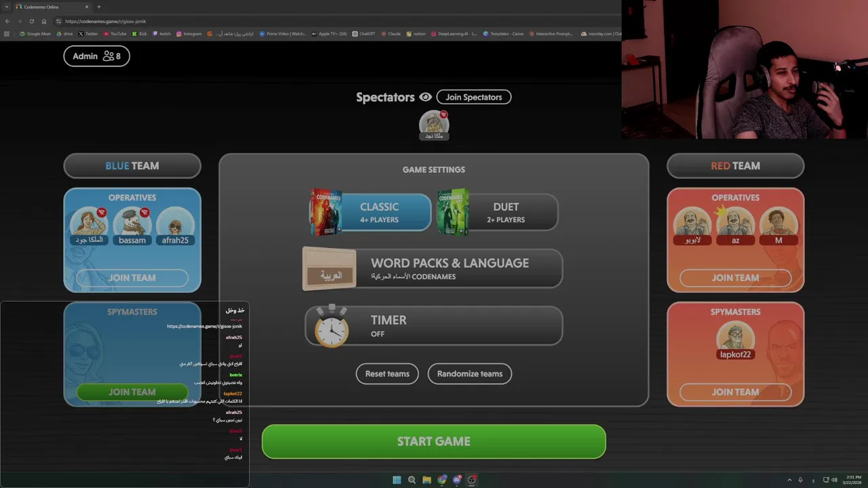This screenshot has width=868, height=488.
Task: Open the Claude bookmark
Action: pos(391,34)
